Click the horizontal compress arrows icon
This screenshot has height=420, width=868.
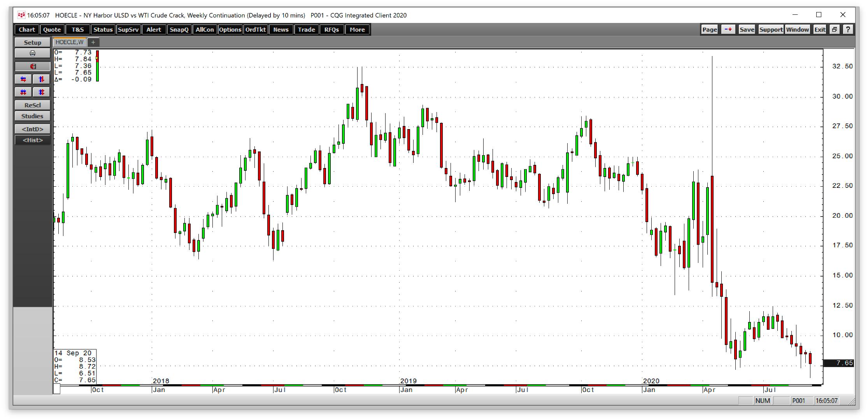pos(23,92)
